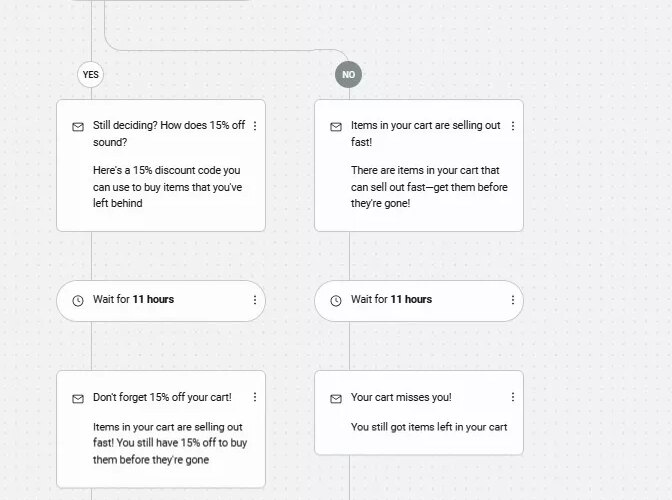672x500 pixels.
Task: Click envelope icon on 'selling out fast' email
Action: 336,127
